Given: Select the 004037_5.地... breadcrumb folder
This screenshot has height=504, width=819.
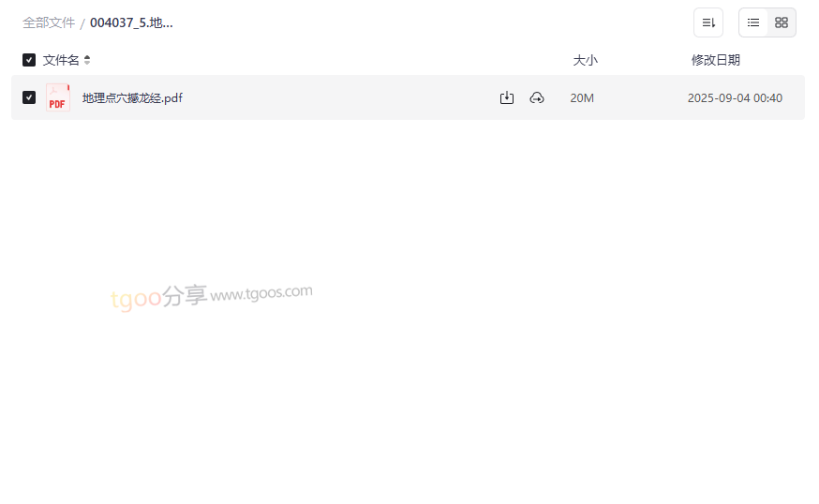Looking at the screenshot, I should point(131,23).
